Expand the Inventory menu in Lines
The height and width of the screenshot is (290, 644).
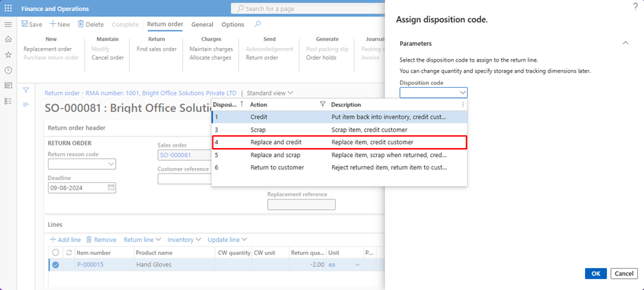click(x=184, y=239)
